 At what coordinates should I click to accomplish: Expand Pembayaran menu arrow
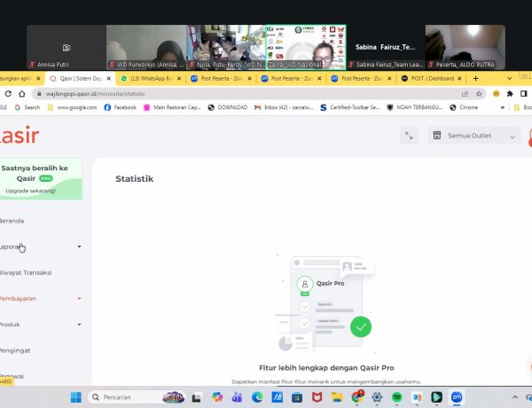click(79, 299)
